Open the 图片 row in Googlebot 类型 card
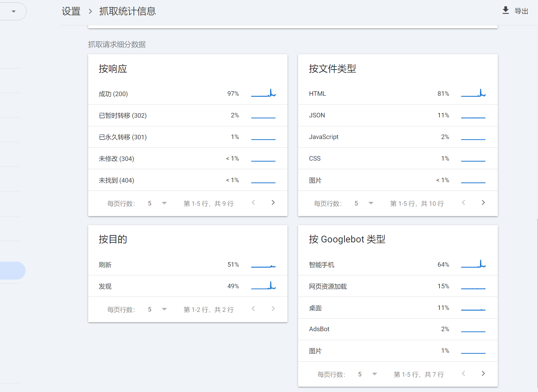This screenshot has height=392, width=538. pyautogui.click(x=398, y=351)
